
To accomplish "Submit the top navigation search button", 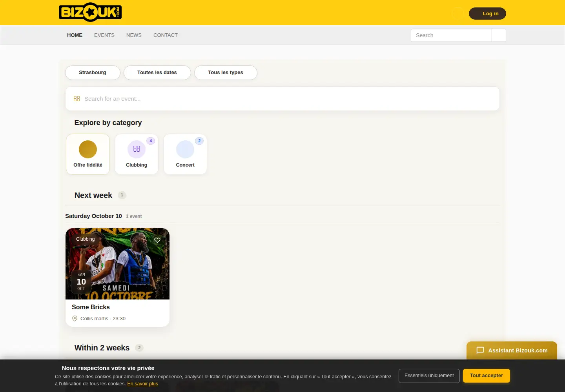I will point(499,35).
